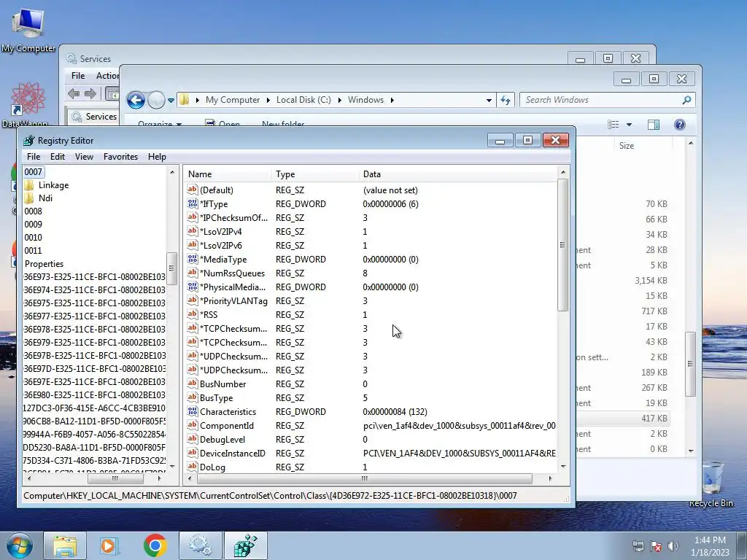Viewport: 747px width, 560px height.
Task: Select the *LsoV2IPv4 string value icon
Action: pos(193,231)
